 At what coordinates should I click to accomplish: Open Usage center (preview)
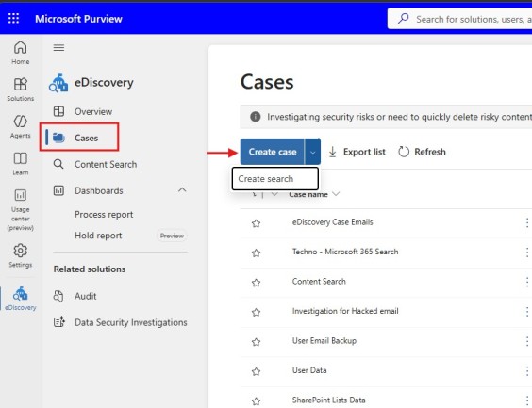point(21,210)
